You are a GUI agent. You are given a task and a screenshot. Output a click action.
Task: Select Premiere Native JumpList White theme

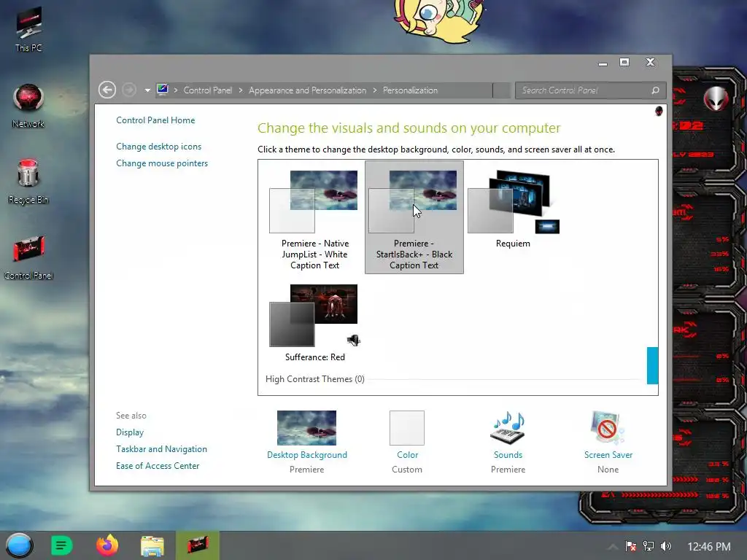(x=315, y=217)
